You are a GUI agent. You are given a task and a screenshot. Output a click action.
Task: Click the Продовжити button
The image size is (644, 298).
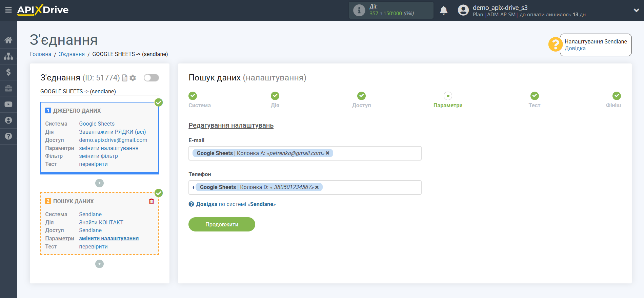pyautogui.click(x=222, y=224)
